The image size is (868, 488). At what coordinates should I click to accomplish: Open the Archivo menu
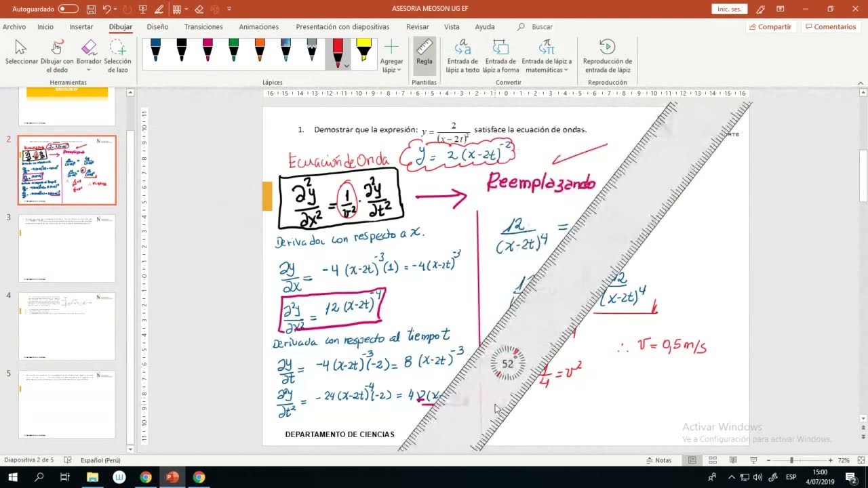click(14, 26)
